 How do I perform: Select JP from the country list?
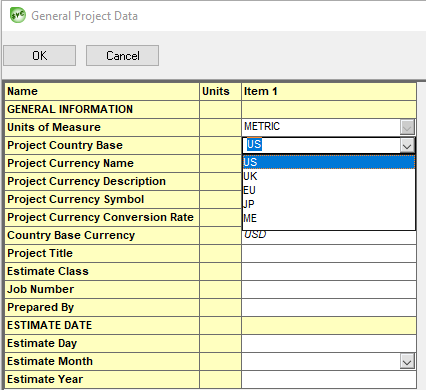pos(329,204)
